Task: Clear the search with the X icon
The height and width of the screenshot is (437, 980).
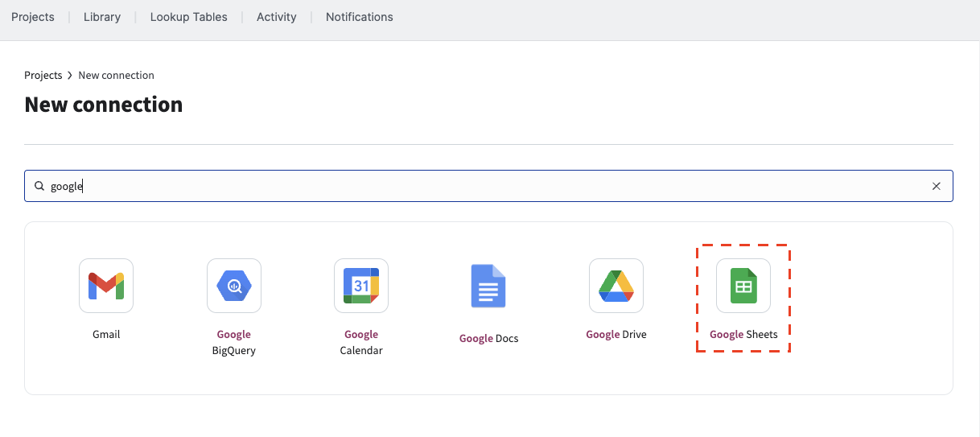Action: click(x=936, y=186)
